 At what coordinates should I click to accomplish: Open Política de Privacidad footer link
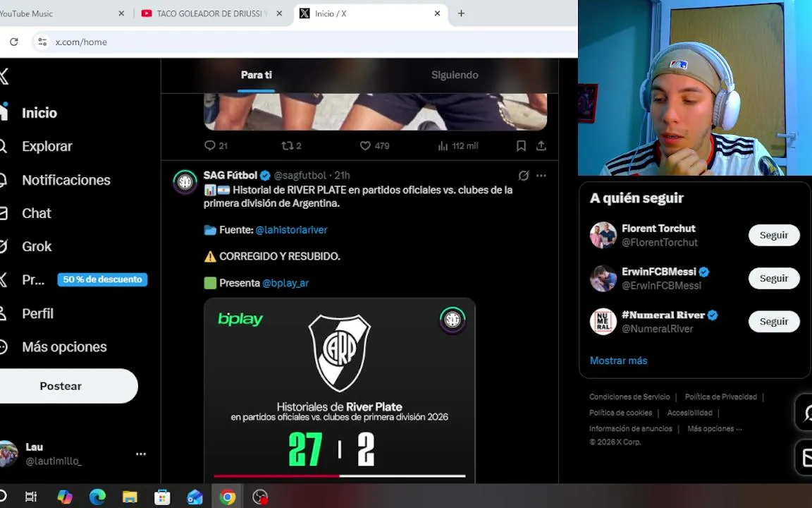[721, 397]
